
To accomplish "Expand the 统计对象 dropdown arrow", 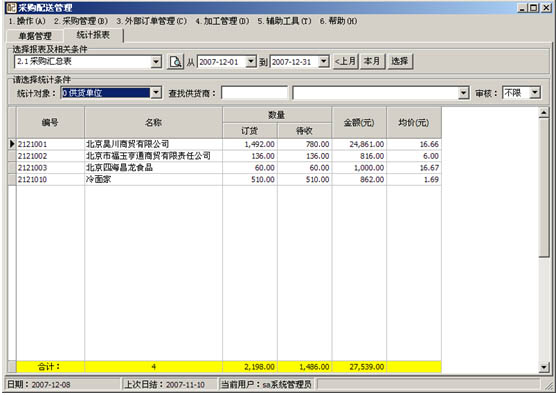I will tap(156, 93).
